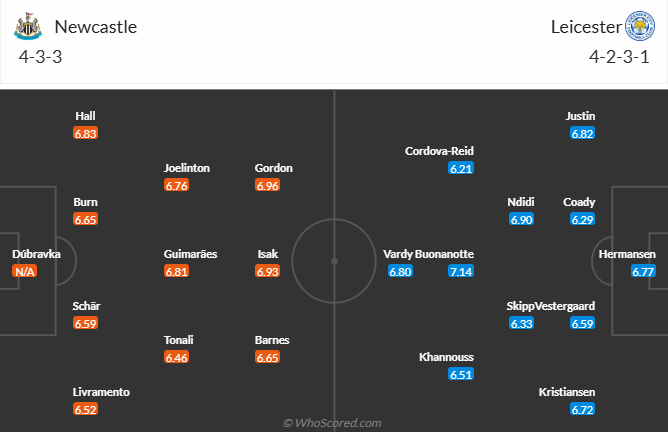Click Vardy's 6.80 rating badge
The width and height of the screenshot is (668, 432).
pos(400,271)
